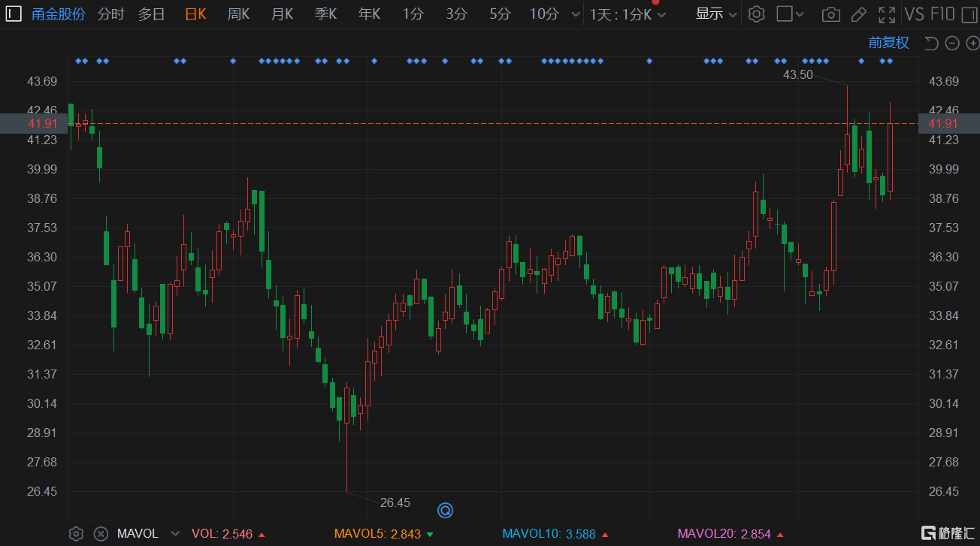Toggle the left sidebar panel icon

pyautogui.click(x=14, y=14)
